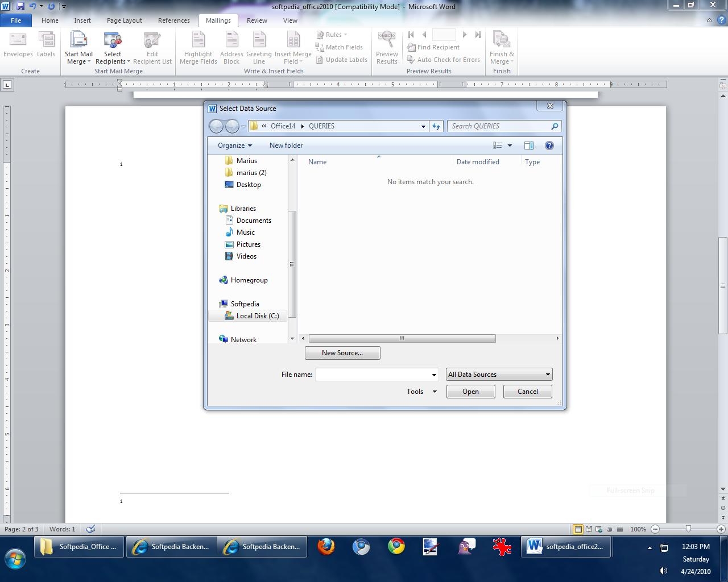Click the New Source... button
The image size is (728, 582).
[x=342, y=353]
